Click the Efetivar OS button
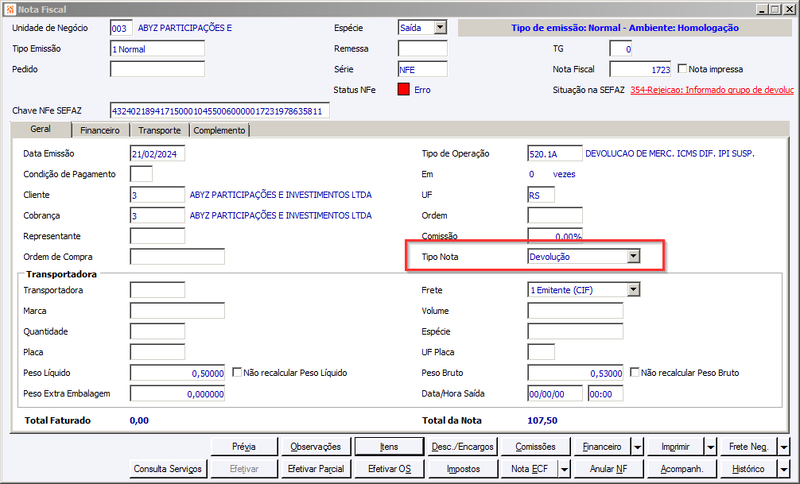The height and width of the screenshot is (484, 800). [389, 469]
